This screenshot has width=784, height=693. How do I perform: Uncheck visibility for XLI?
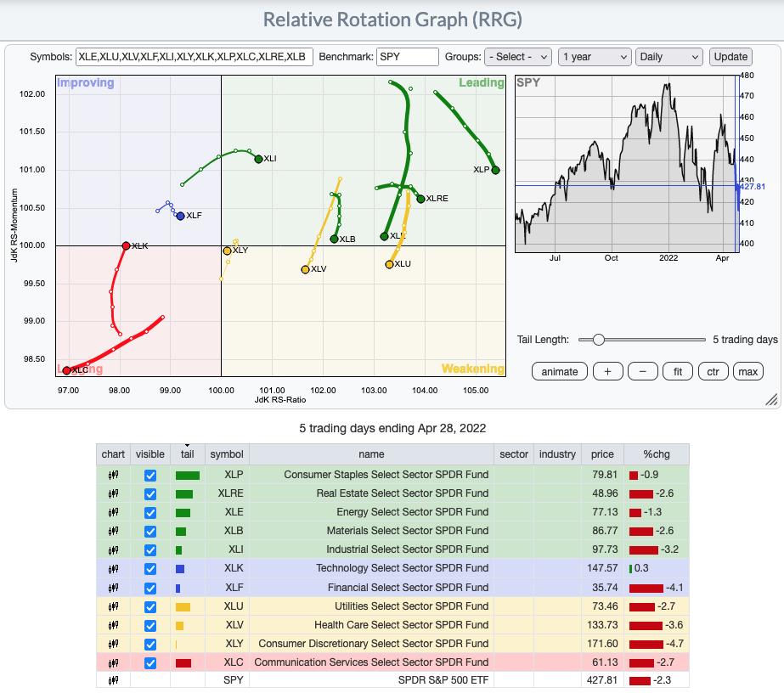point(150,550)
